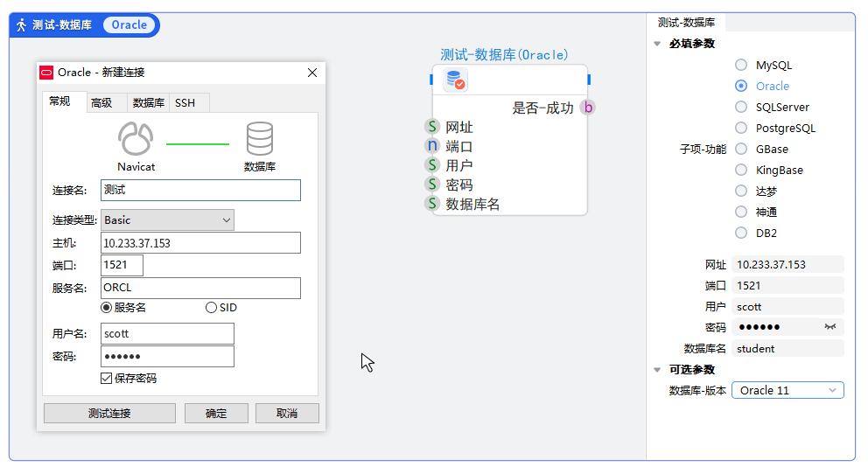Click the database node icon with checkmark
The height and width of the screenshot is (467, 868).
coord(455,80)
